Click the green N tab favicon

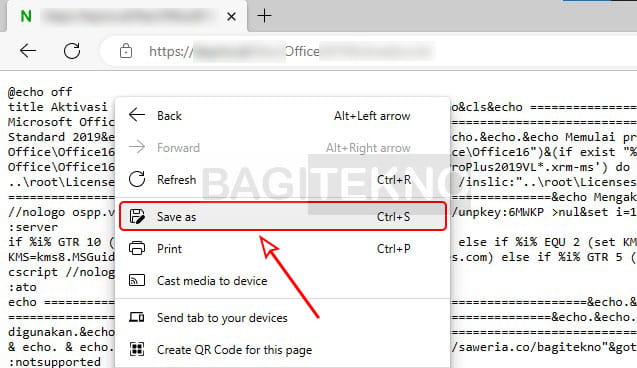click(26, 16)
